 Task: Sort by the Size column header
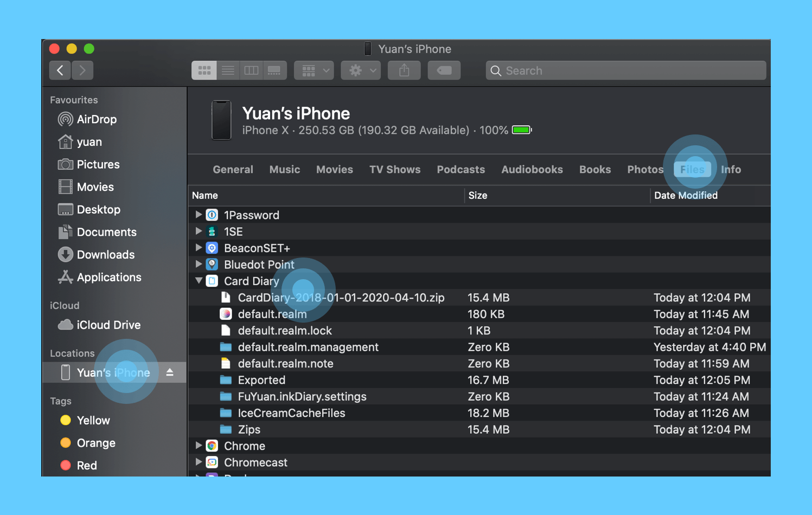click(x=557, y=196)
